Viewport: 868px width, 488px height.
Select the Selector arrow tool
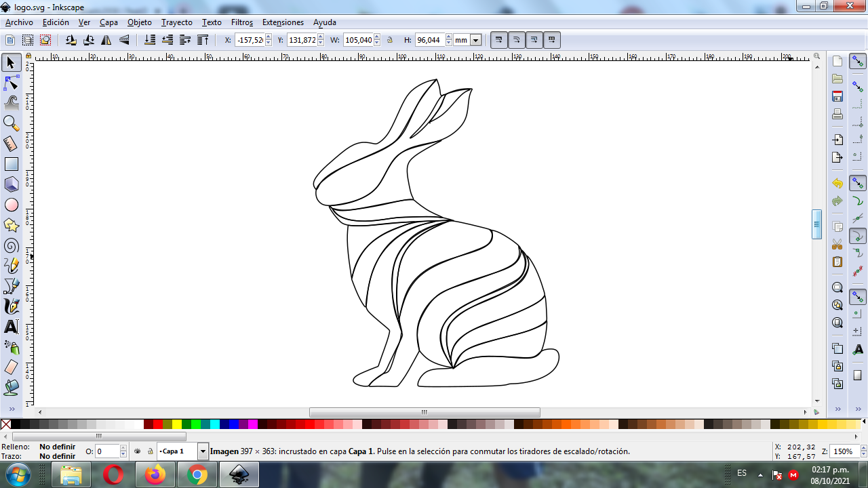11,62
